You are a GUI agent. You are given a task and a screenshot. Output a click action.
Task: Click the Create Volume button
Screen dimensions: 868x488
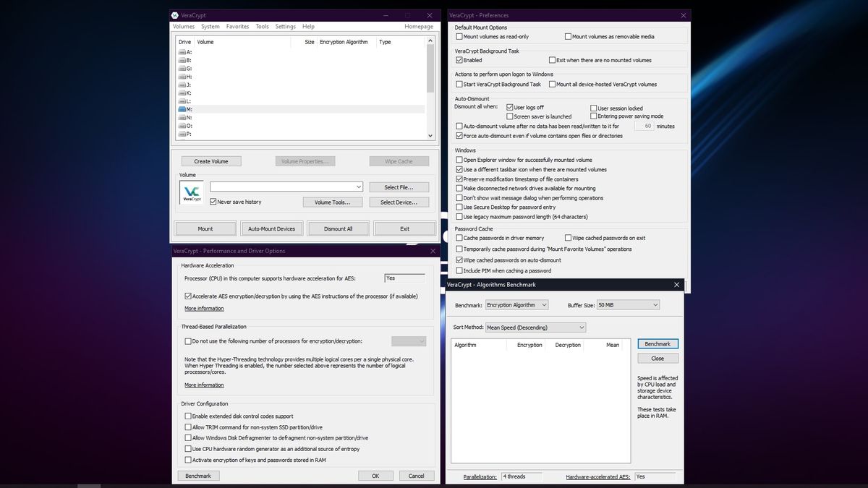(x=210, y=160)
